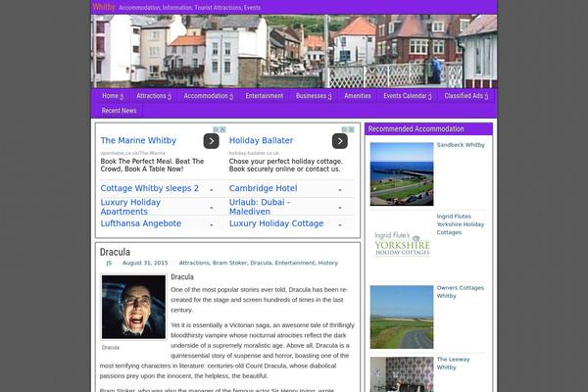Open The Leeway Whitby link
The height and width of the screenshot is (392, 588).
click(x=453, y=364)
